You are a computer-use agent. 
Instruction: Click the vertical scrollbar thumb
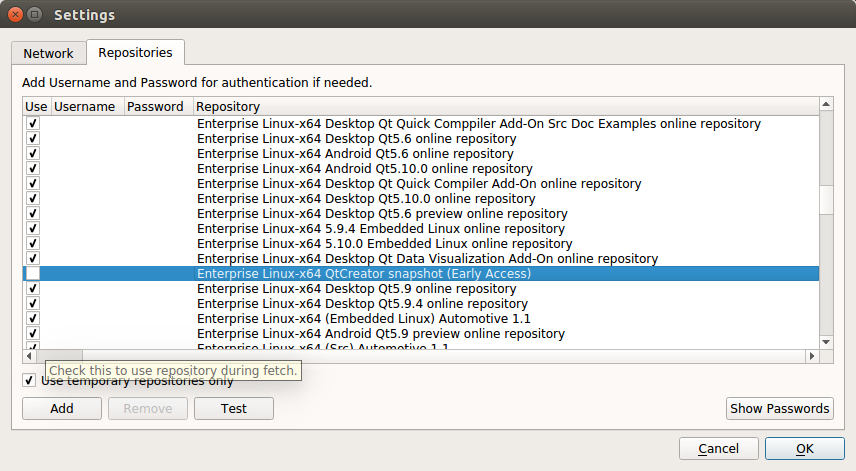[826, 200]
